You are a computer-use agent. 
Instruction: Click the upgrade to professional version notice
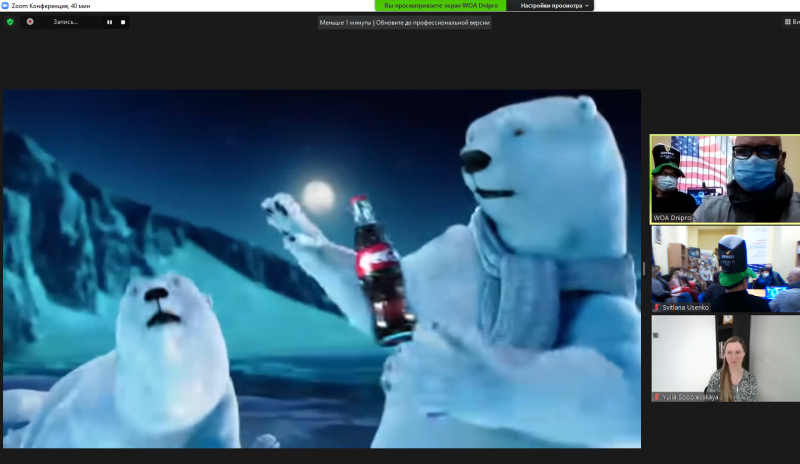pyautogui.click(x=405, y=22)
